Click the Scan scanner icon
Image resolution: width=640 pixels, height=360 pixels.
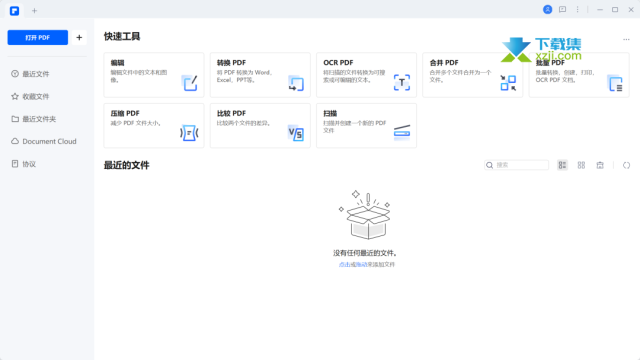coord(402,132)
